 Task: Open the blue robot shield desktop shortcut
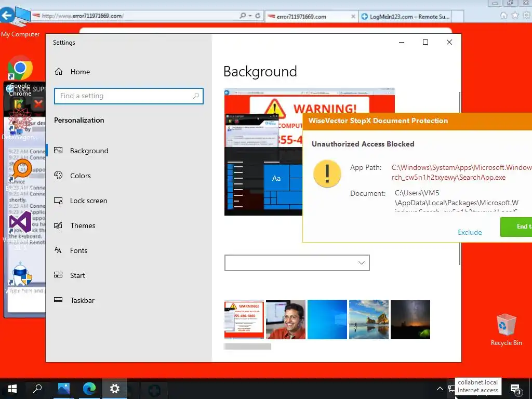click(21, 277)
